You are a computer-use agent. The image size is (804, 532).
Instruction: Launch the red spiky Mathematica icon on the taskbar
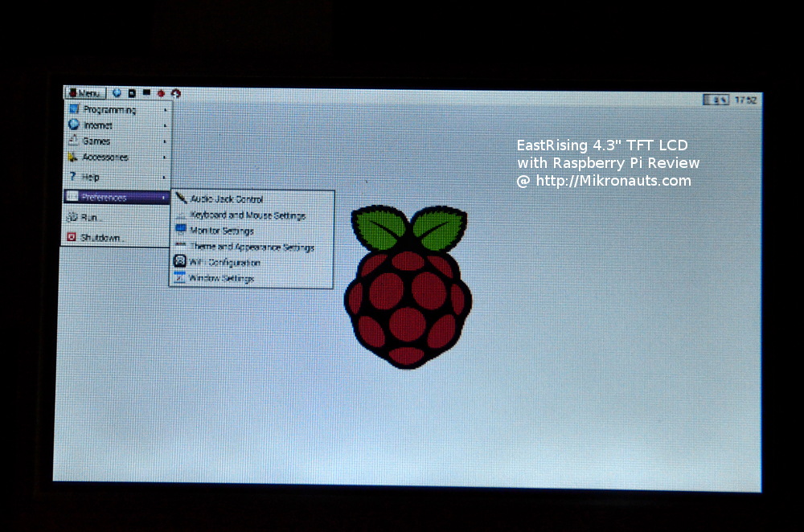coord(161,93)
